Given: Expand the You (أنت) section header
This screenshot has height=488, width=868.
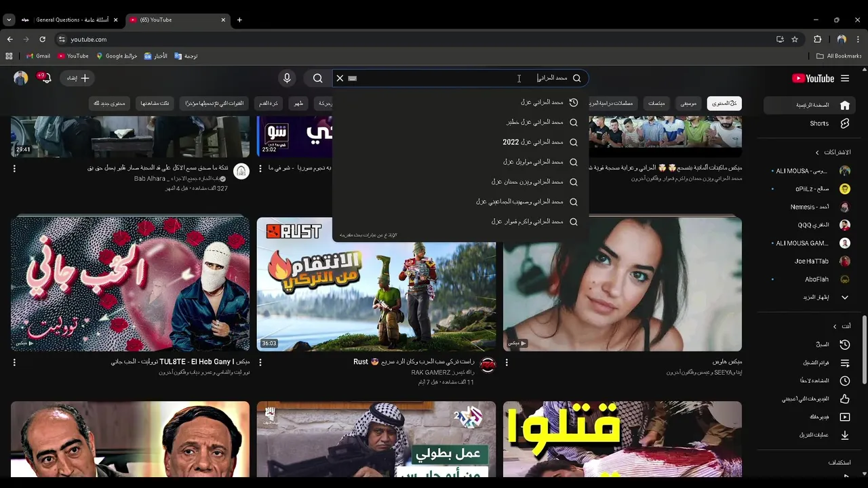Looking at the screenshot, I should pyautogui.click(x=842, y=326).
